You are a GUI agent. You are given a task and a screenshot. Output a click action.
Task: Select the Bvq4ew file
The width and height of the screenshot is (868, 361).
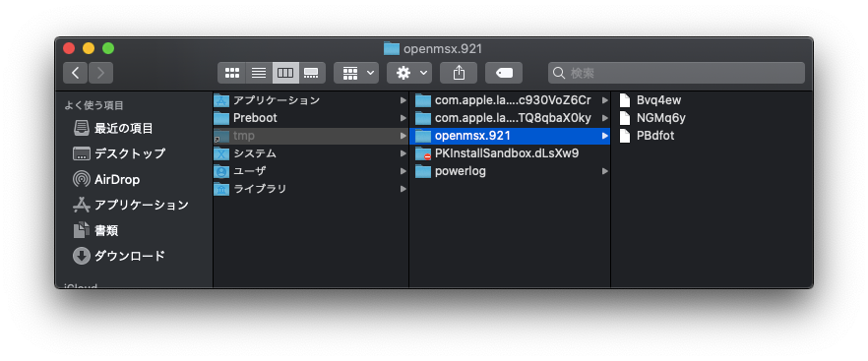coord(712,100)
